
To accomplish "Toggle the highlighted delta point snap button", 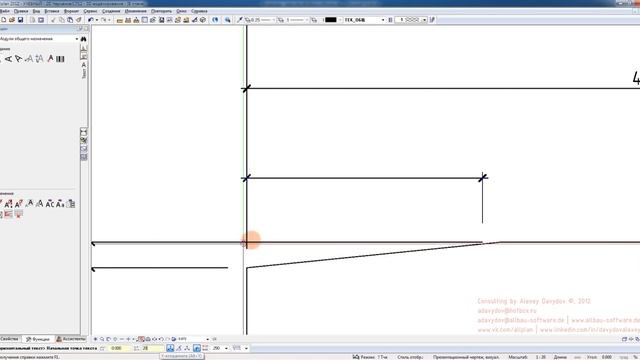I will tap(170, 348).
